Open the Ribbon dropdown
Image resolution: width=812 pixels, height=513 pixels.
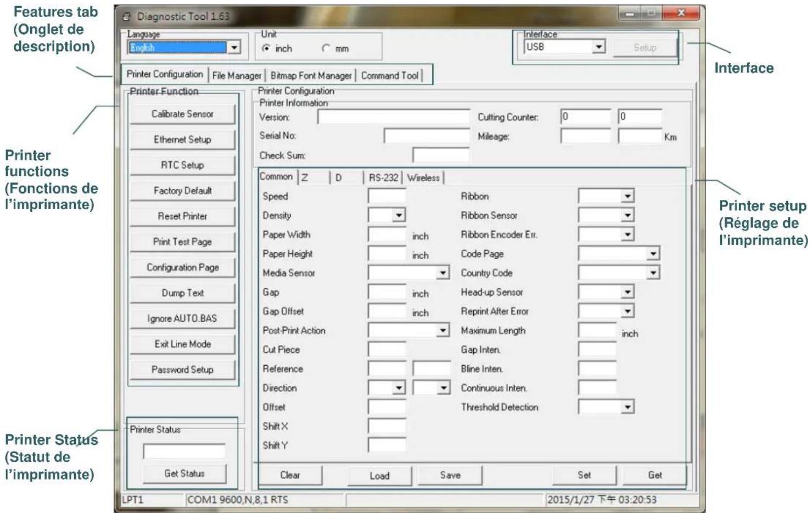628,196
